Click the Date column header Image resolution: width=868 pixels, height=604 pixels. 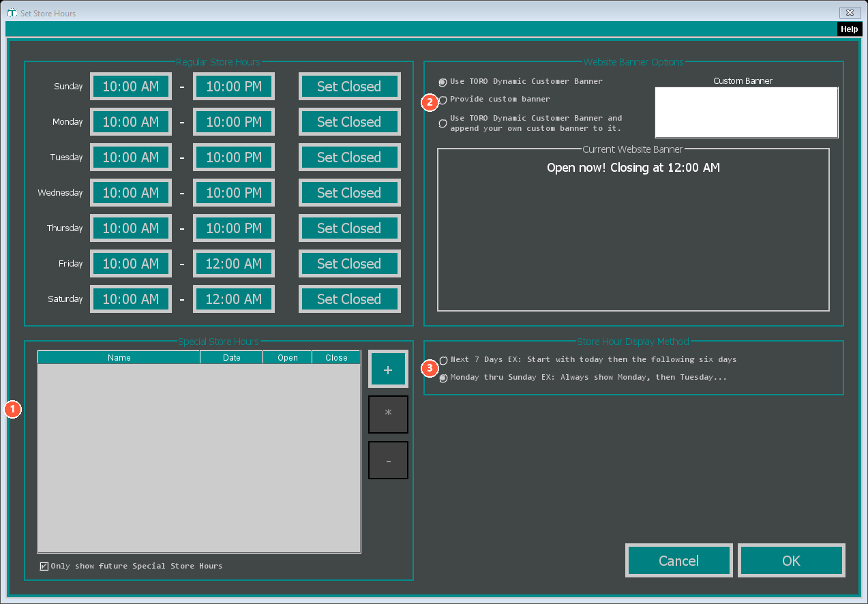[232, 357]
